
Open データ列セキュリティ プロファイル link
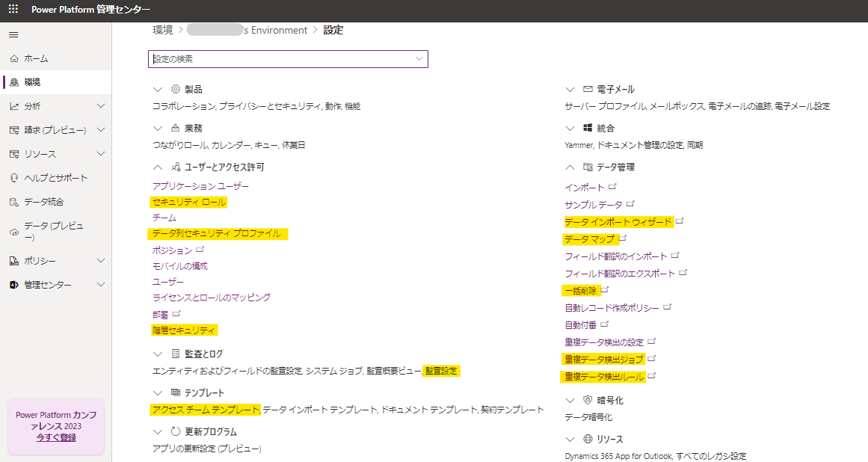(217, 233)
